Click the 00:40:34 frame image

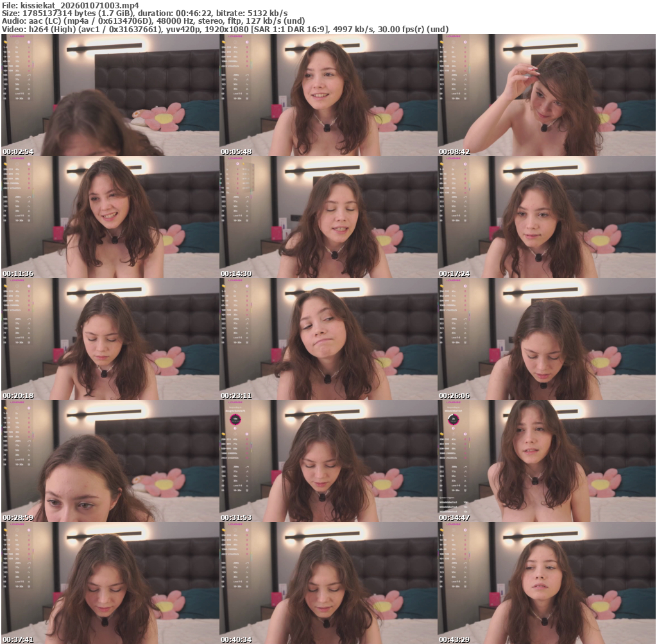[x=328, y=583]
